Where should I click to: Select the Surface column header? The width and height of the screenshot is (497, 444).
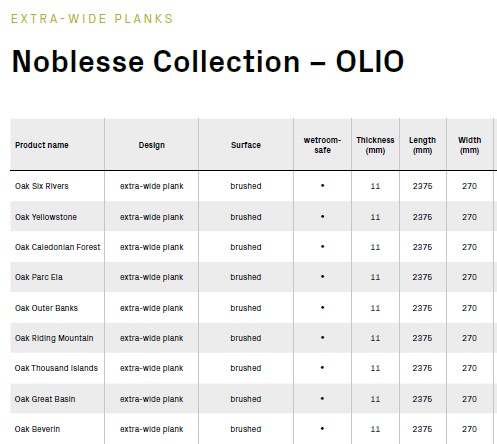coord(246,145)
